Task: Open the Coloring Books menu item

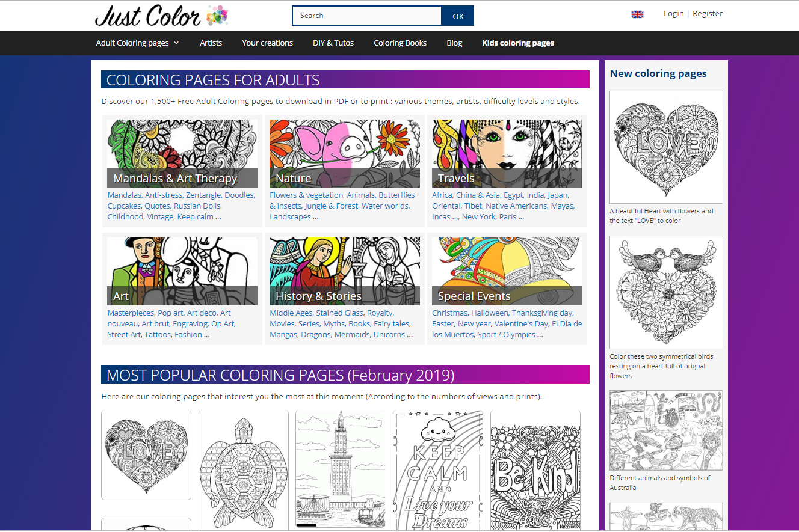Action: [x=400, y=43]
